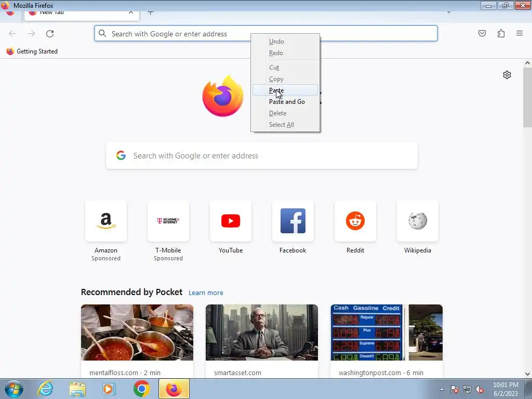Click the scrollbar down arrow
This screenshot has height=399, width=532.
coord(527,374)
